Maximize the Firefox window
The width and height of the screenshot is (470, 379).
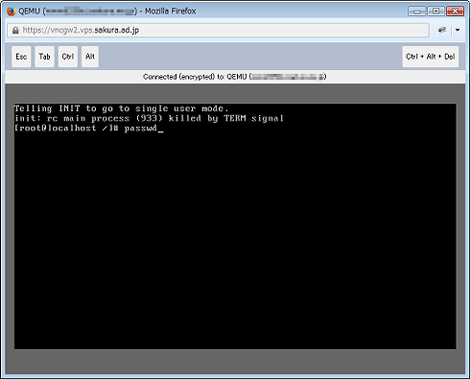[436, 11]
